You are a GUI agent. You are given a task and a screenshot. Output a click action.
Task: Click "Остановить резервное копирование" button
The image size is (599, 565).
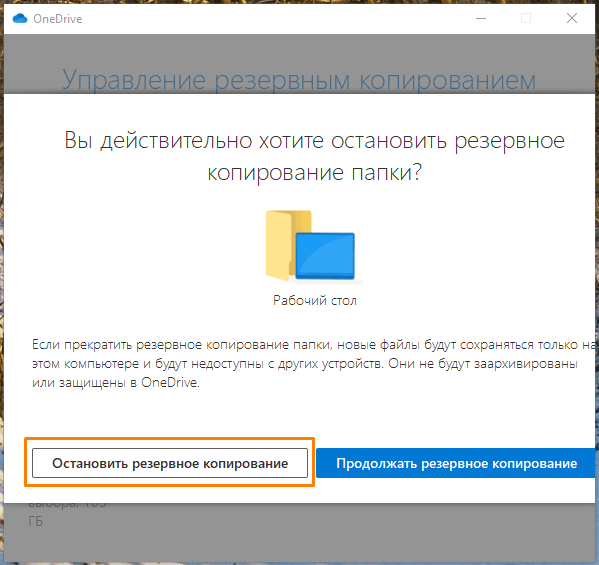[170, 463]
